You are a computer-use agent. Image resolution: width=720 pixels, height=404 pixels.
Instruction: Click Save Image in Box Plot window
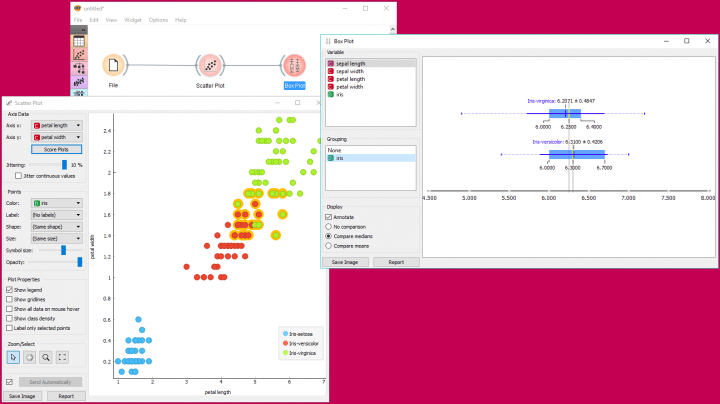[345, 262]
